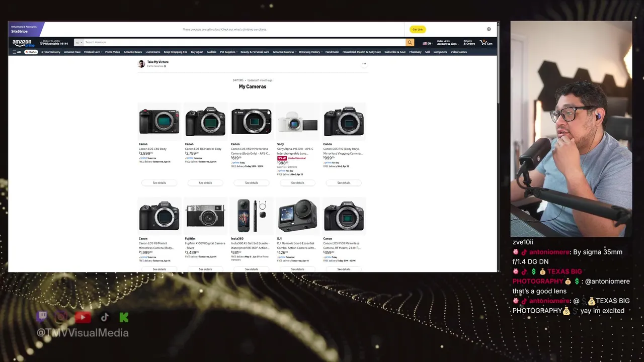Viewport: 644px width, 362px height.
Task: Click the YouTube icon in stream overlay
Action: click(x=83, y=317)
